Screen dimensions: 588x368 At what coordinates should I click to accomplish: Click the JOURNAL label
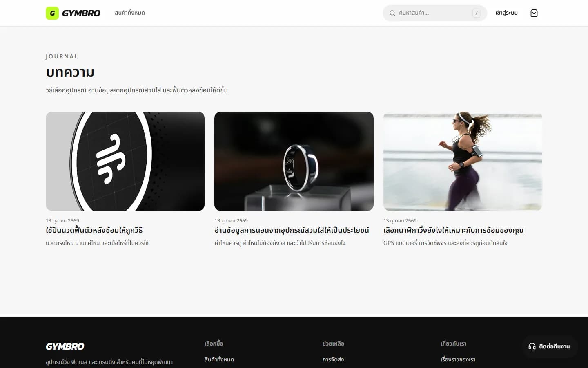pos(62,56)
